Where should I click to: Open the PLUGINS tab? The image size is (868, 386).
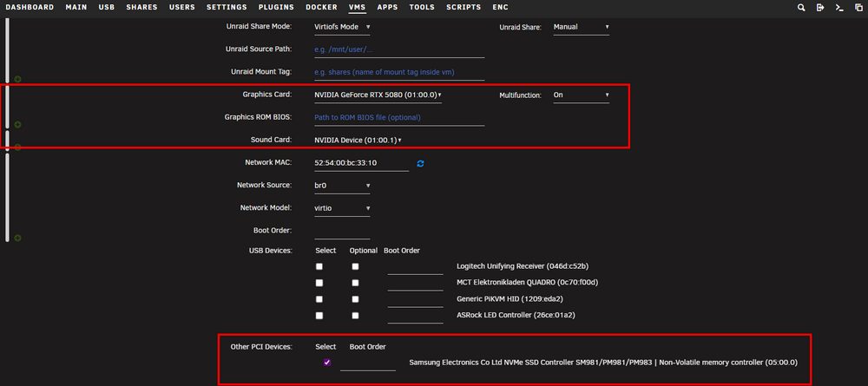[276, 8]
